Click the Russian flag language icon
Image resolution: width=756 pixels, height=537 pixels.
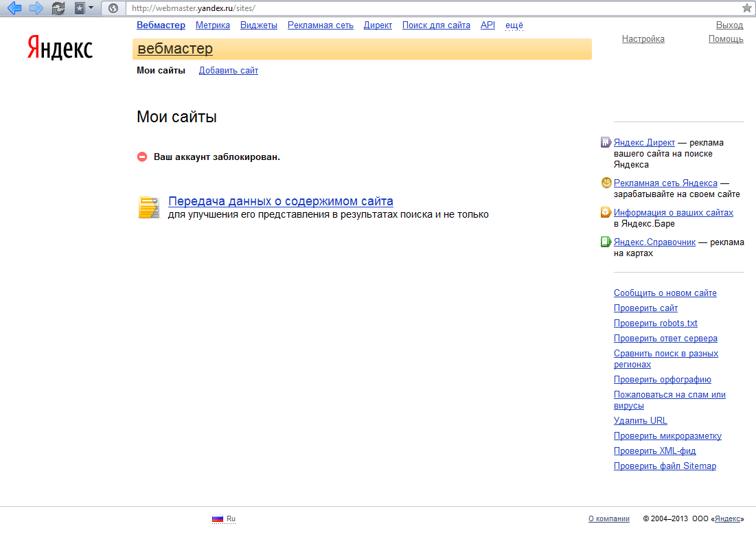click(218, 519)
